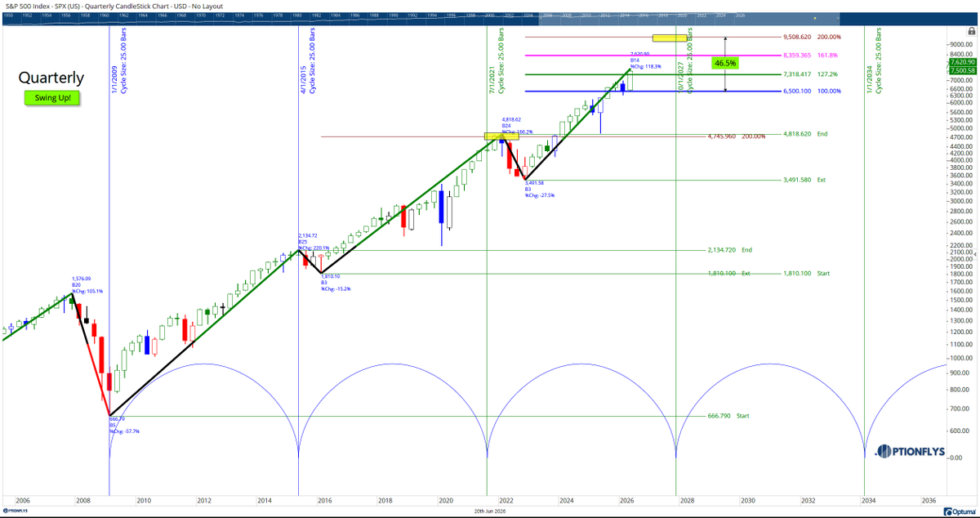Select the 4,818.620 End label

click(x=805, y=133)
